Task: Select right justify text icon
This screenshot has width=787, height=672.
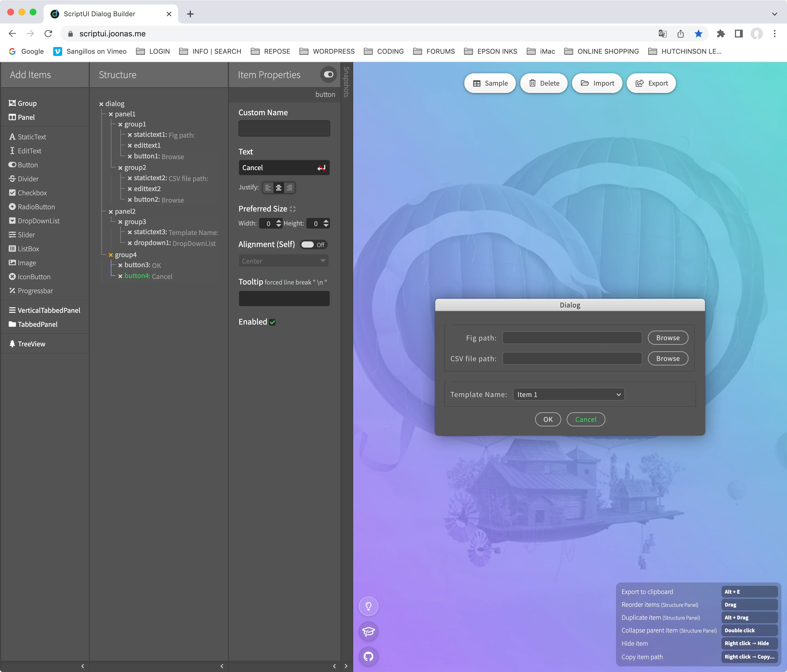Action: tap(289, 187)
